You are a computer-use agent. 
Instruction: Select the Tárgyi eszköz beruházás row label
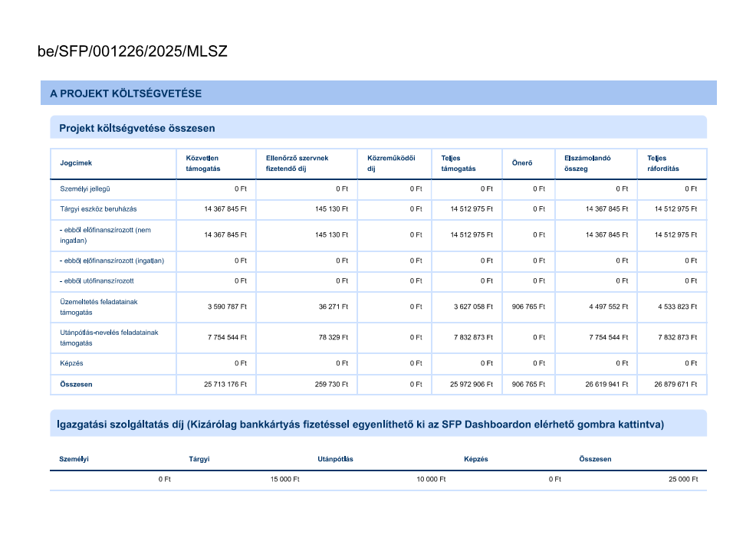pos(98,209)
